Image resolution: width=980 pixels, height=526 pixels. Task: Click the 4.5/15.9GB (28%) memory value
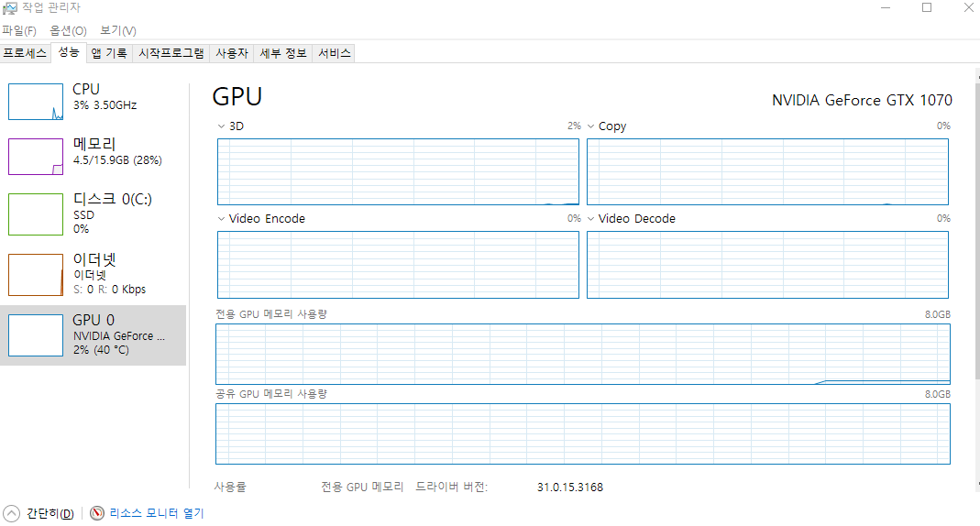pyautogui.click(x=117, y=160)
